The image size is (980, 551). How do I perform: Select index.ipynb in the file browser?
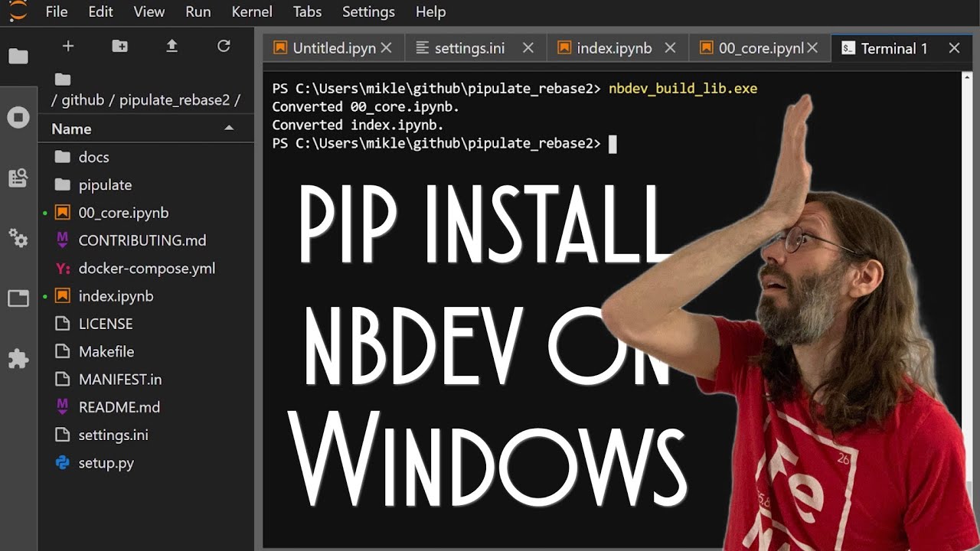pyautogui.click(x=145, y=296)
